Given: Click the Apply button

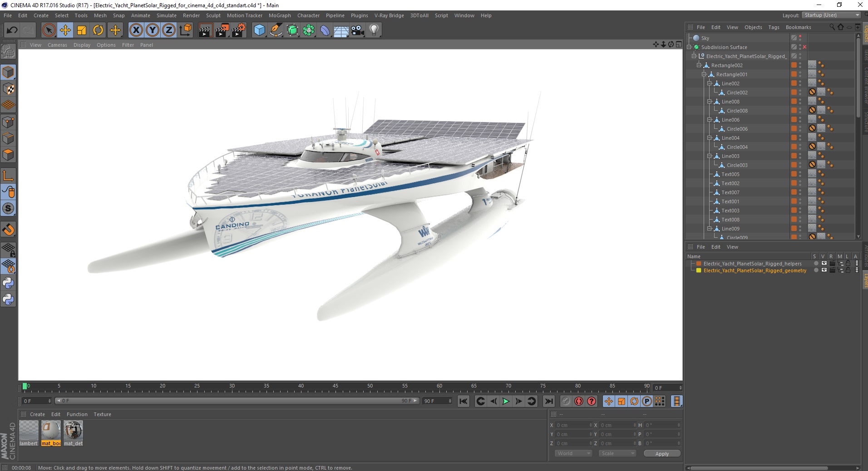Looking at the screenshot, I should click(662, 454).
